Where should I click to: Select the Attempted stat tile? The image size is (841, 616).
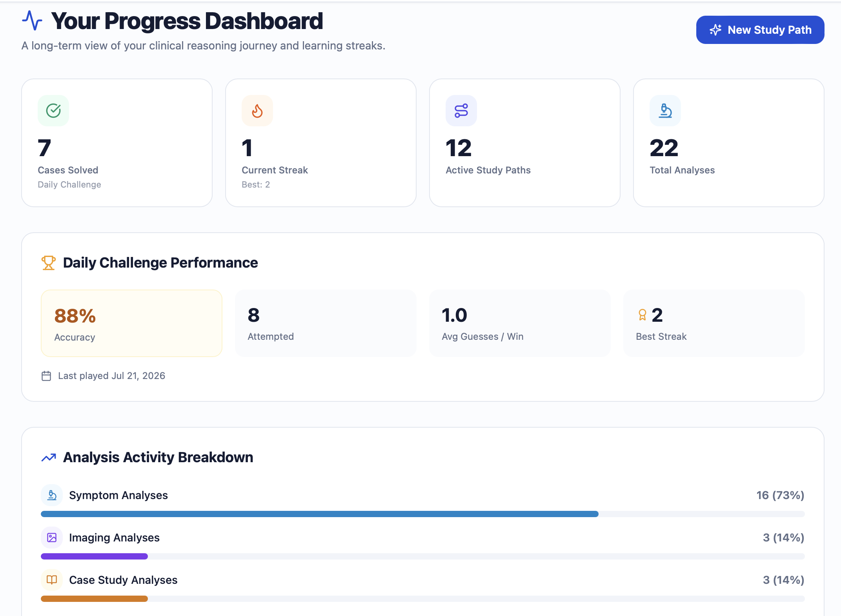point(326,323)
